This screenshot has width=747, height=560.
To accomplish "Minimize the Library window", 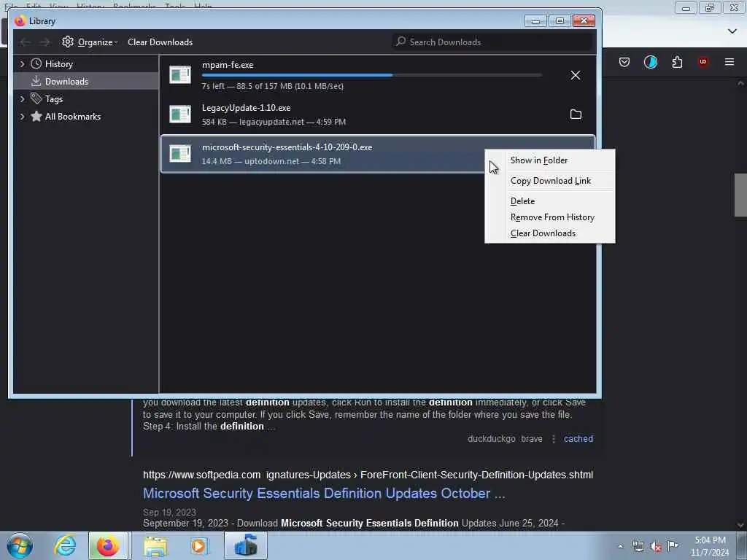I will tap(535, 21).
